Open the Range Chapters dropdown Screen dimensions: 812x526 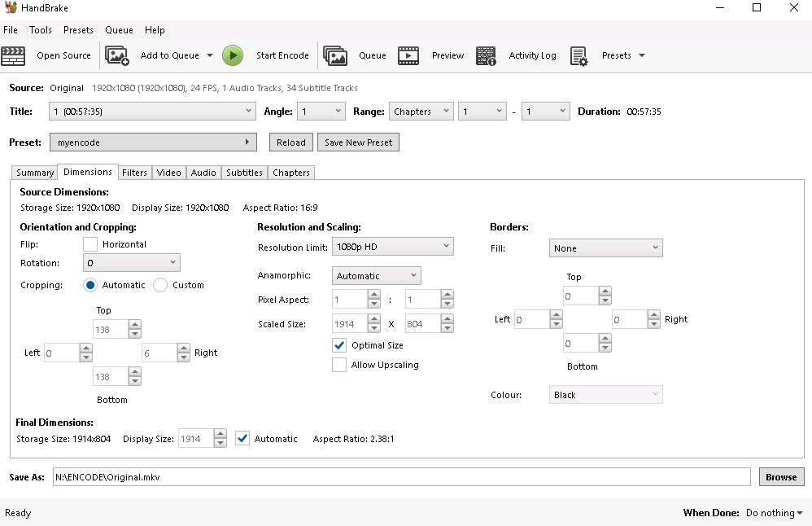pyautogui.click(x=421, y=112)
